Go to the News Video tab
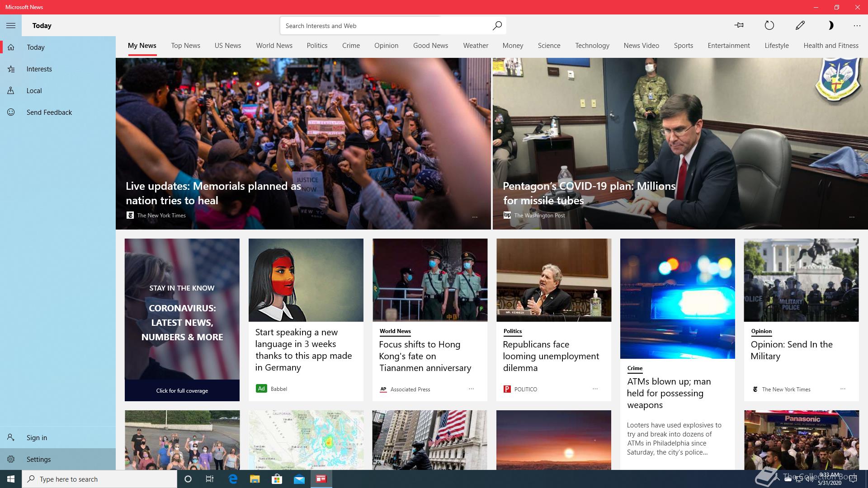The height and width of the screenshot is (488, 868). [641, 46]
